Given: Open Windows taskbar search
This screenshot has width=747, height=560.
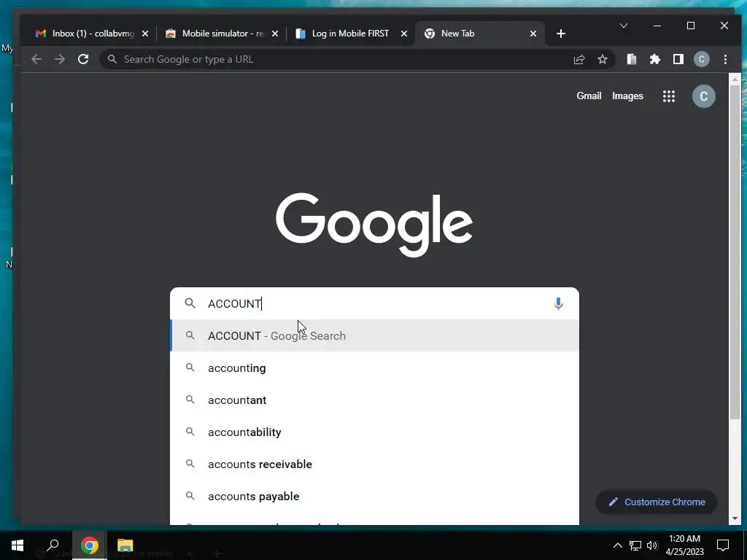Looking at the screenshot, I should (x=53, y=545).
